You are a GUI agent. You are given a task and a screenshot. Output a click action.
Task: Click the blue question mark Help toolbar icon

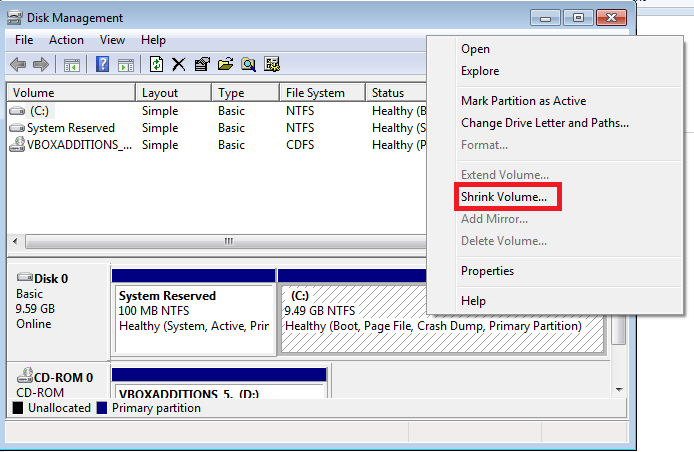click(x=102, y=65)
